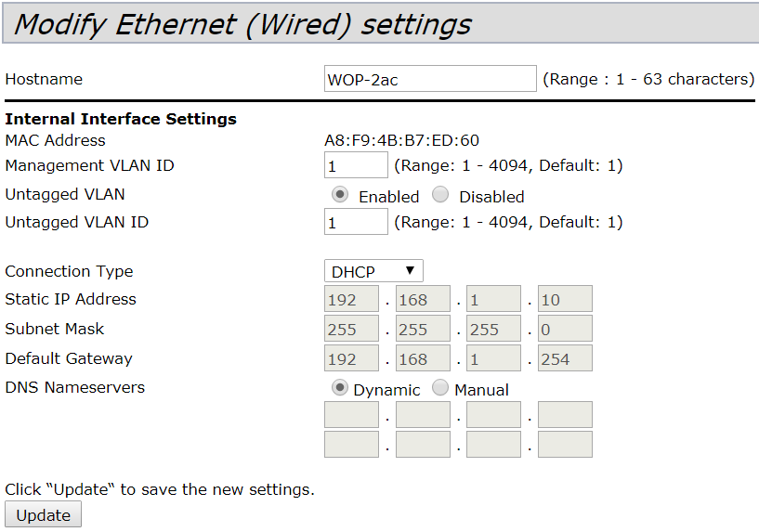Open the Connection Type dropdown
Image resolution: width=759 pixels, height=532 pixels.
pos(373,271)
